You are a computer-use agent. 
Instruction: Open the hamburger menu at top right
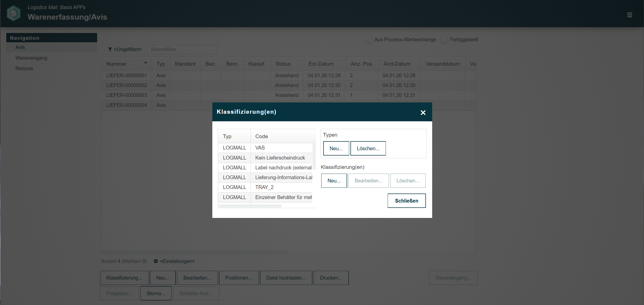(629, 15)
